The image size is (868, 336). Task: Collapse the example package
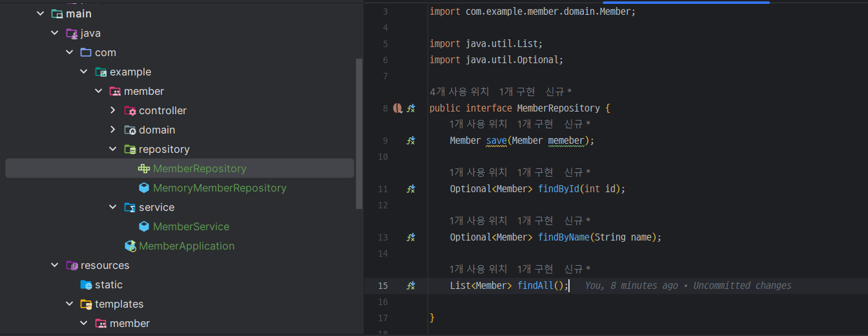click(x=84, y=72)
